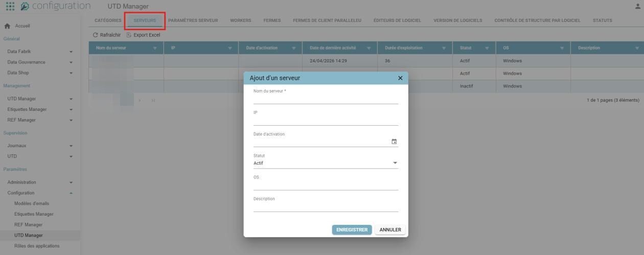This screenshot has height=255, width=644.
Task: Open Version de logiciels tab
Action: [458, 20]
